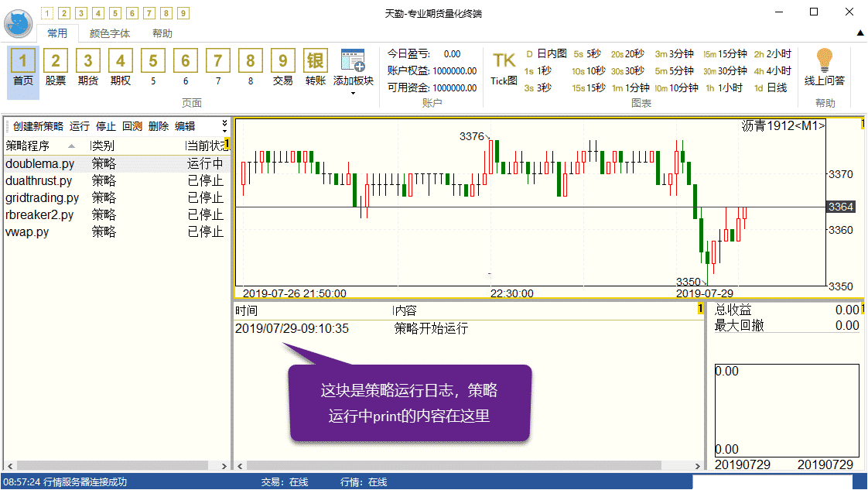Image resolution: width=868 pixels, height=490 pixels.
Task: Open the 帮助 ribbon tab
Action: click(x=162, y=34)
